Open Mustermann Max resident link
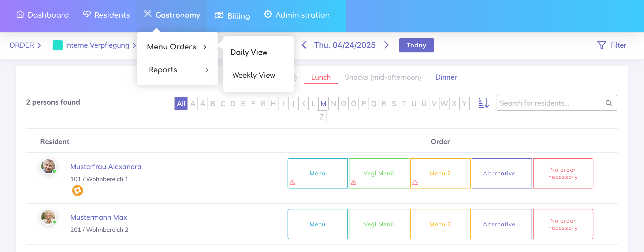The height and width of the screenshot is (252, 644). (99, 217)
